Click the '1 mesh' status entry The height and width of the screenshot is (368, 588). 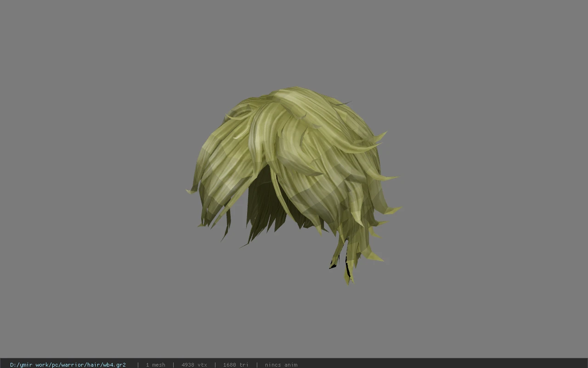(x=155, y=365)
